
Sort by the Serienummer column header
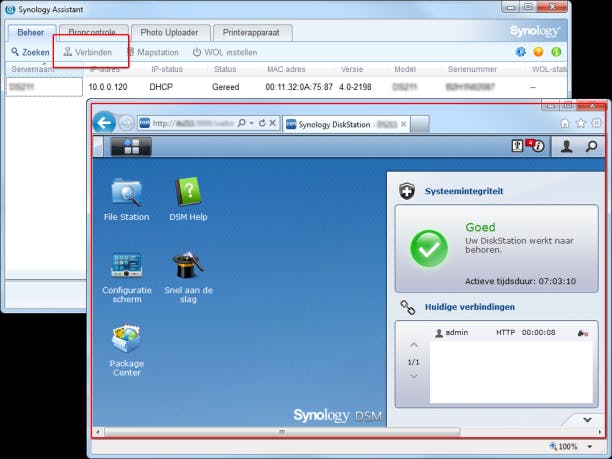tap(472, 69)
